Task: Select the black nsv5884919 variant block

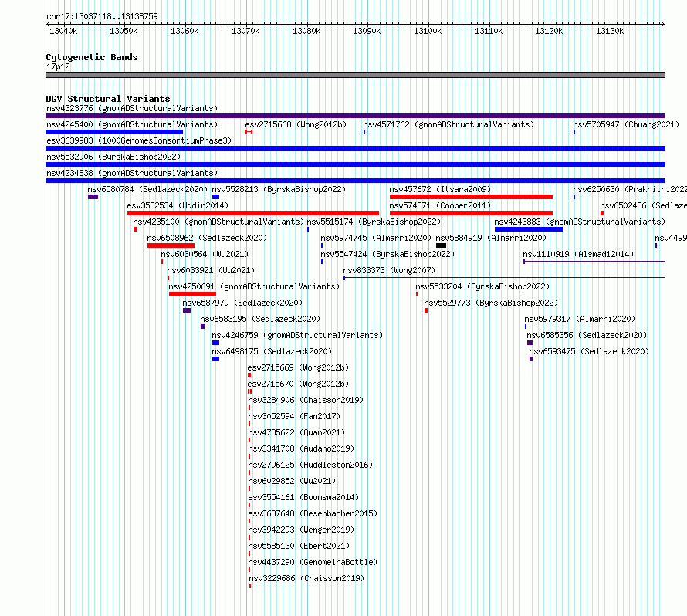Action: (x=442, y=245)
